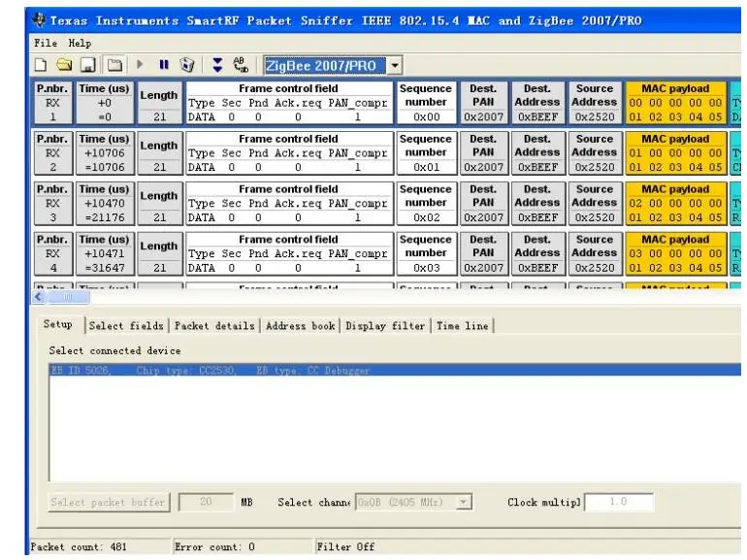Viewport: 747px width, 560px height.
Task: Click the left arrow of the horizontal scrollbar
Action: pos(39,297)
